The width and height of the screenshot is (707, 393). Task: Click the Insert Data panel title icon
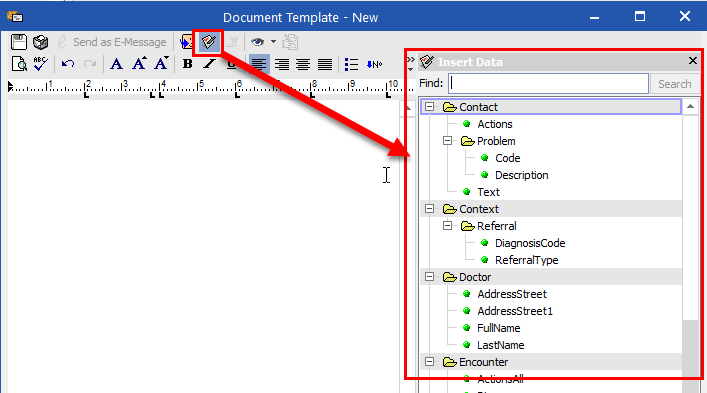click(427, 62)
